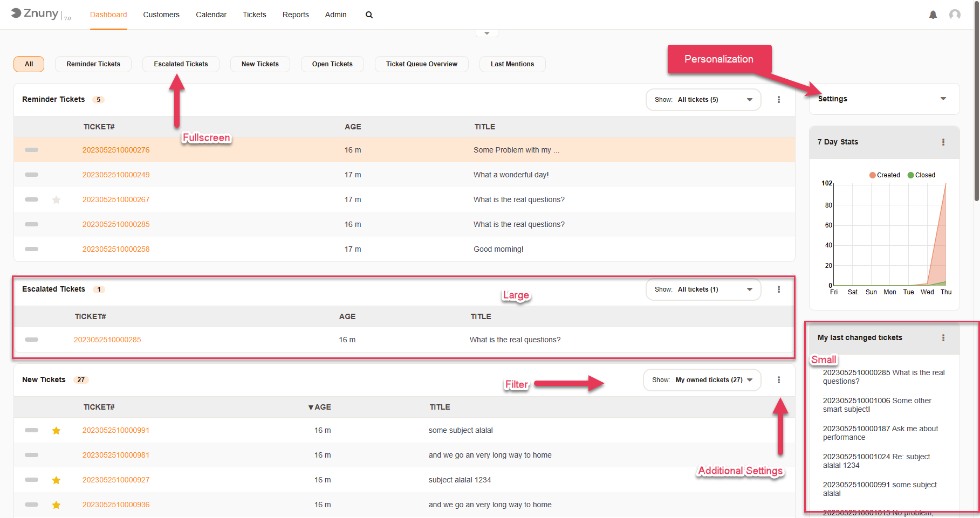Viewport: 980px width, 518px height.
Task: Open the Customers menu
Action: point(161,15)
